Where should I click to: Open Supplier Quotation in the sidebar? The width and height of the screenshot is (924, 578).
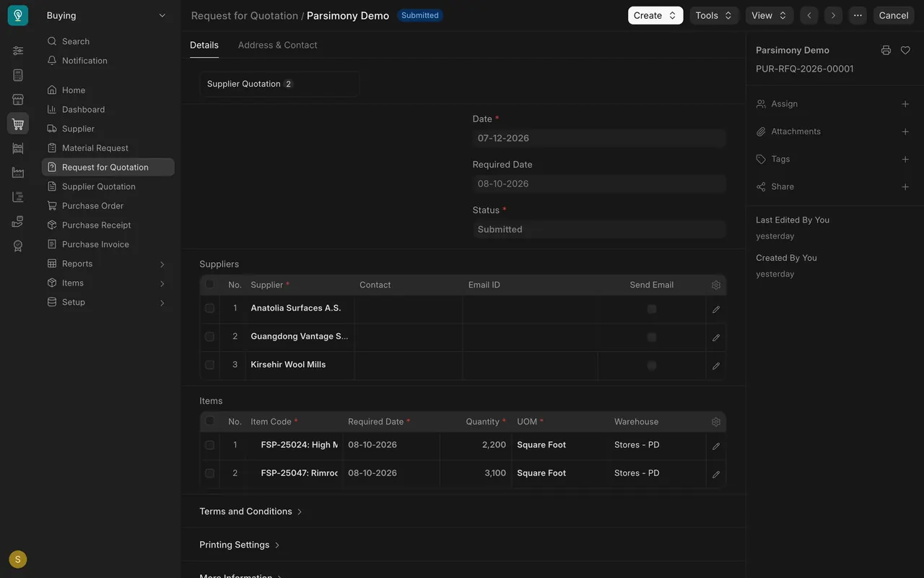coord(108,186)
